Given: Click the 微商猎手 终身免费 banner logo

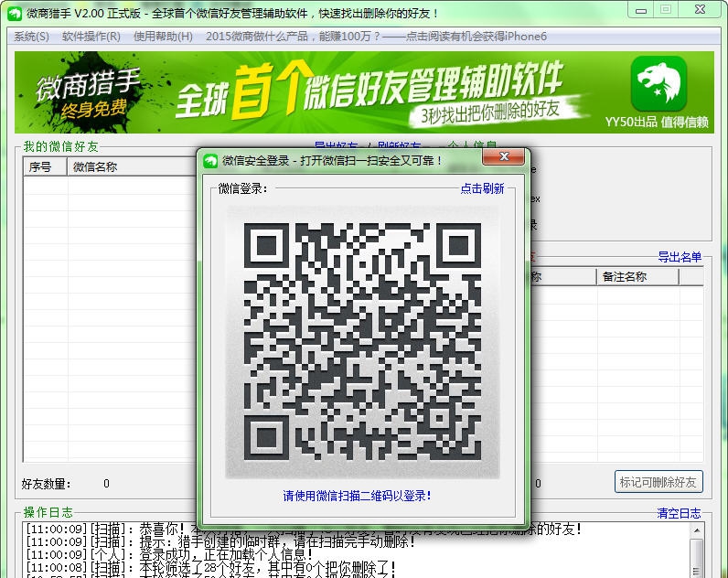Looking at the screenshot, I should click(x=87, y=93).
